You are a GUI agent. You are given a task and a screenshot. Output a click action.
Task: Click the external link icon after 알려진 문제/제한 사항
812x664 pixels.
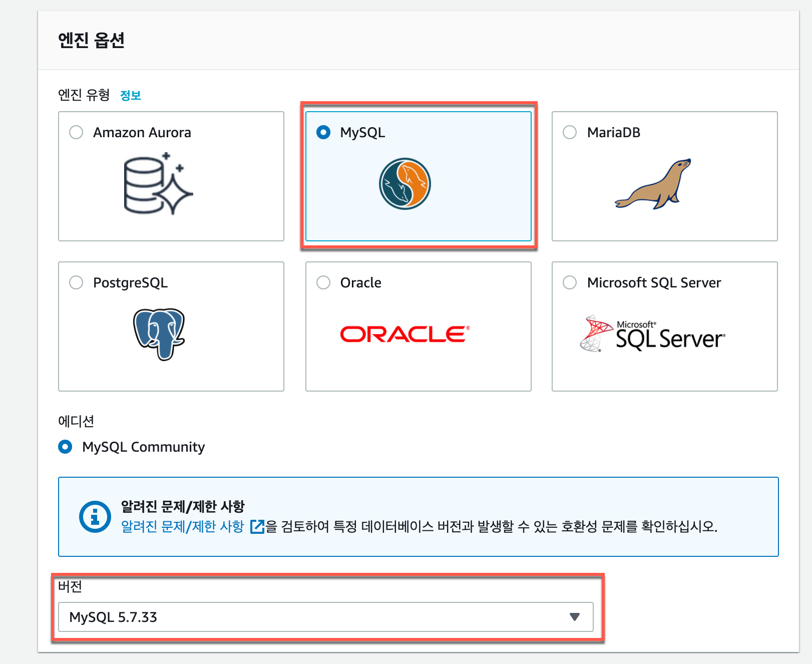(257, 527)
